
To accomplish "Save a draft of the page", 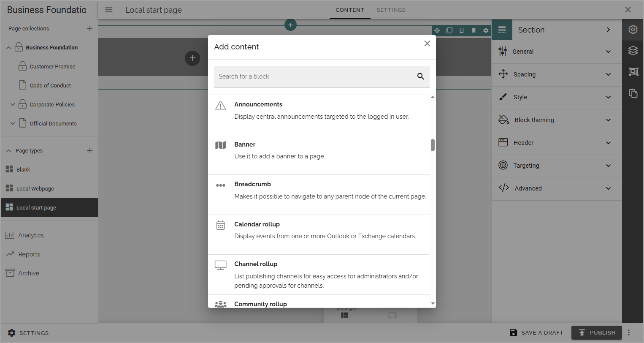I will 536,332.
